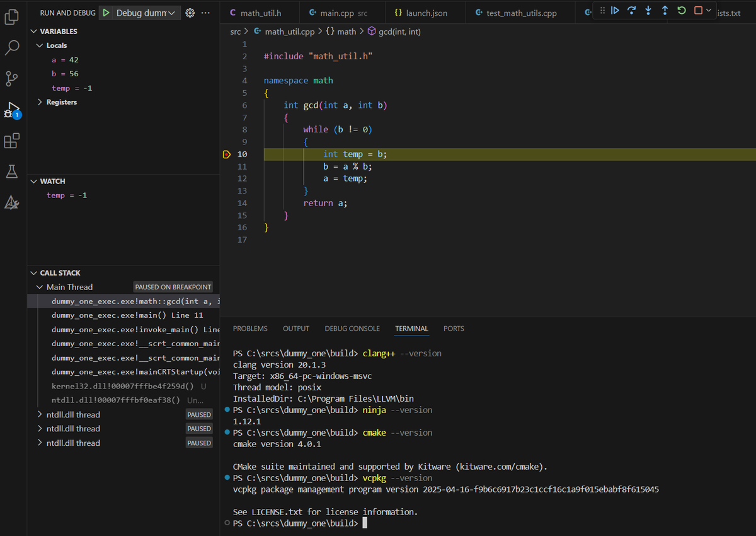Viewport: 756px width, 536px height.
Task: Click the Step Out debug button
Action: coord(665,11)
